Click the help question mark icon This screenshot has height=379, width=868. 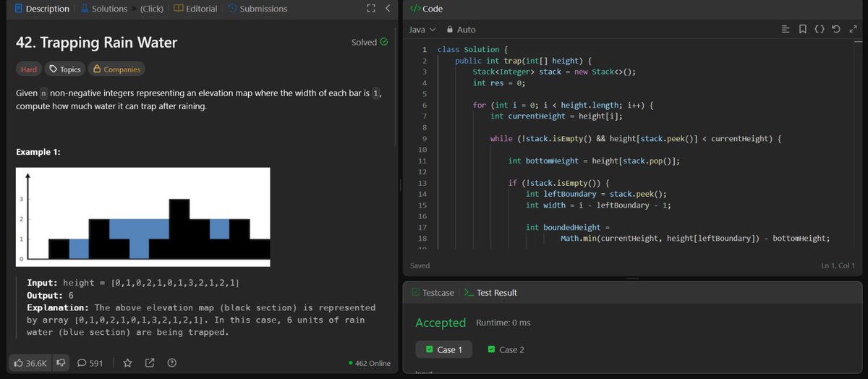click(x=172, y=363)
